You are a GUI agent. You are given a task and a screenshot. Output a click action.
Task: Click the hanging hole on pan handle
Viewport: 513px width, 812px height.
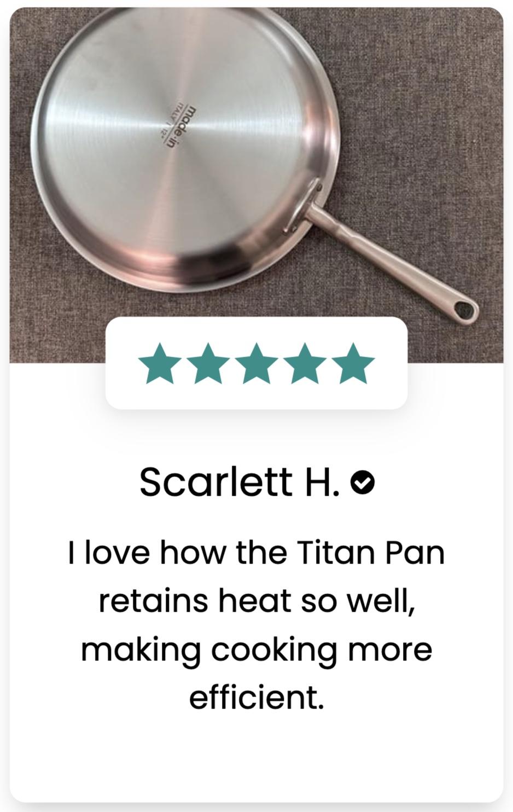465,310
